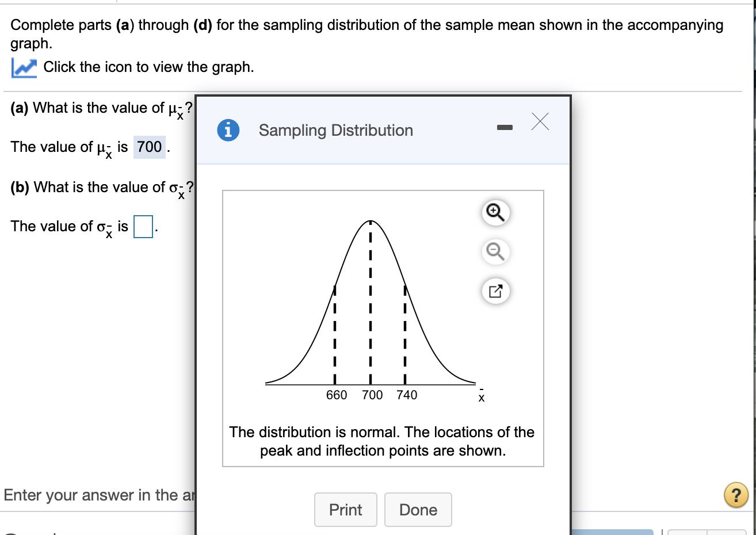Minimize the Sampling Distribution popup
Viewport: 756px width, 535px height.
point(505,129)
